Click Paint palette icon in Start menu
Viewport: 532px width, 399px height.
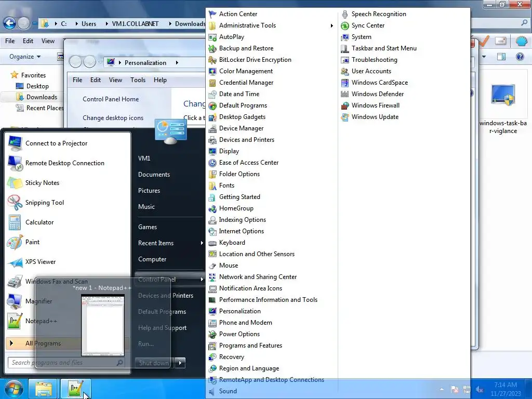coord(15,242)
